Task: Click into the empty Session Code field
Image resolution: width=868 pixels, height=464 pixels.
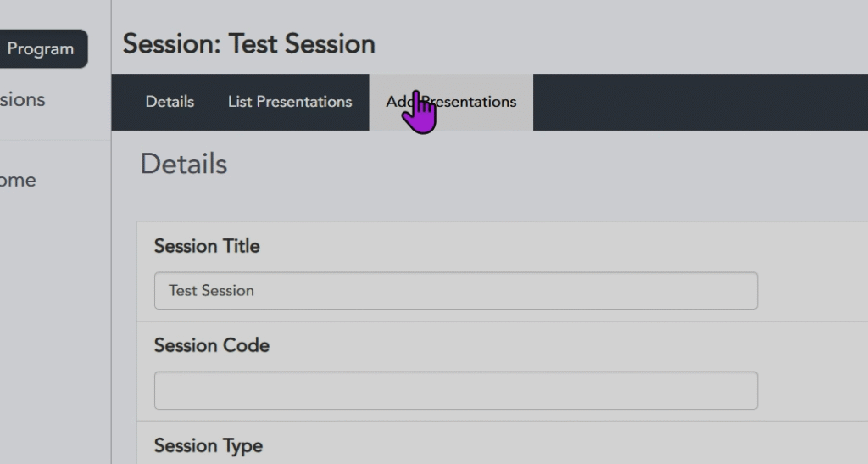Action: (x=455, y=390)
